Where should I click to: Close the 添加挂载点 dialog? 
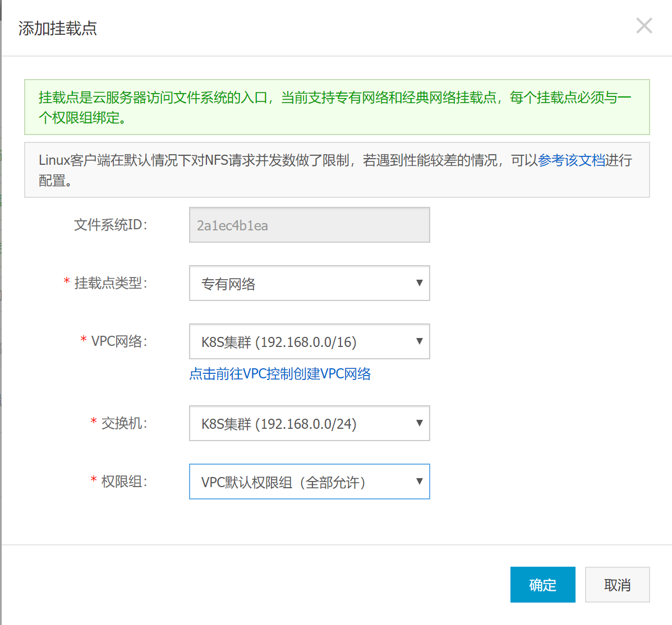click(x=644, y=26)
